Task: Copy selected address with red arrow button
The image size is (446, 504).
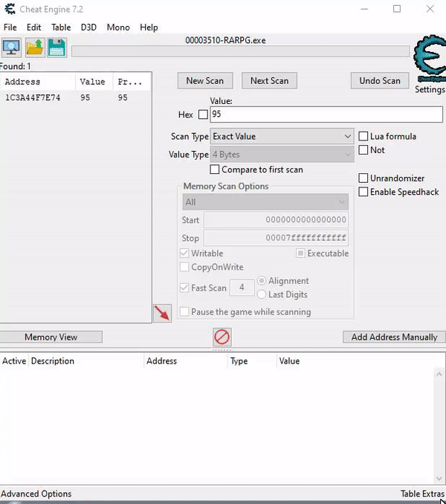Action: click(162, 313)
